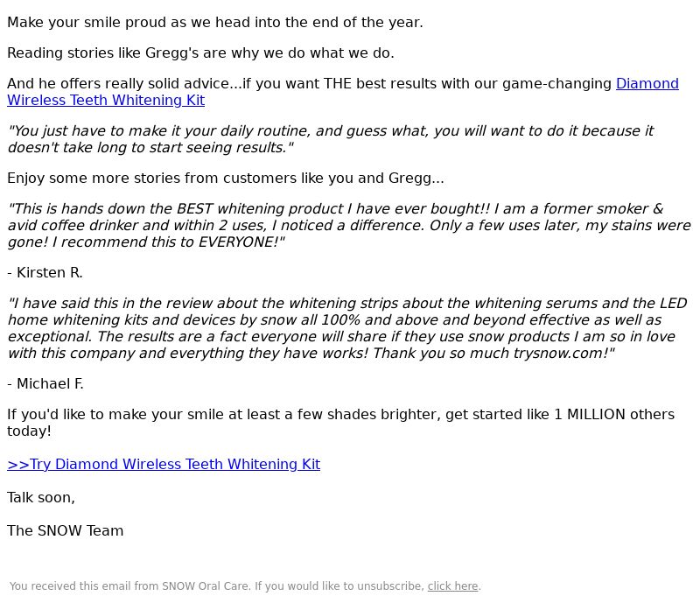This screenshot has height=596, width=700.
Task: Click the 'Enjoy some more stories' sentence
Action: coord(226,179)
